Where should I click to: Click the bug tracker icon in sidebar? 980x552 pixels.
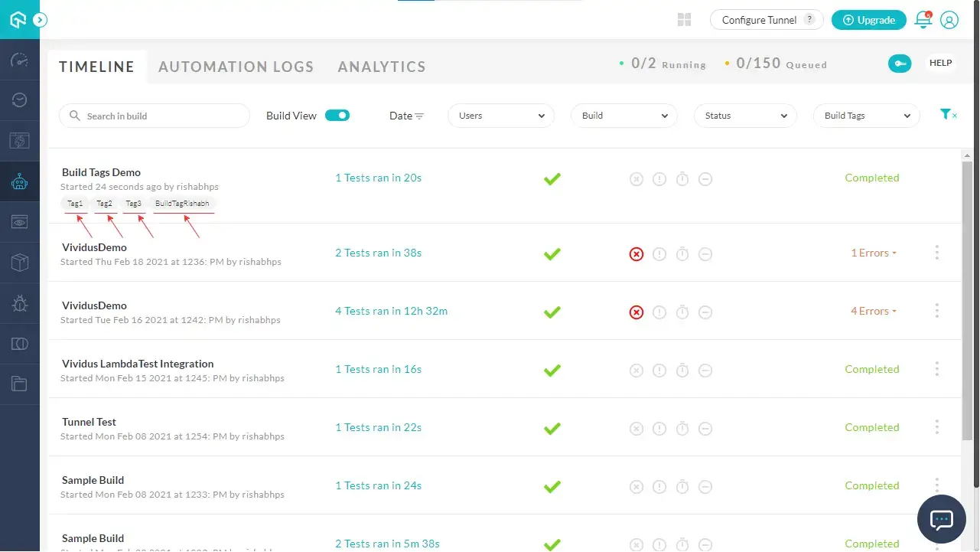pyautogui.click(x=20, y=303)
